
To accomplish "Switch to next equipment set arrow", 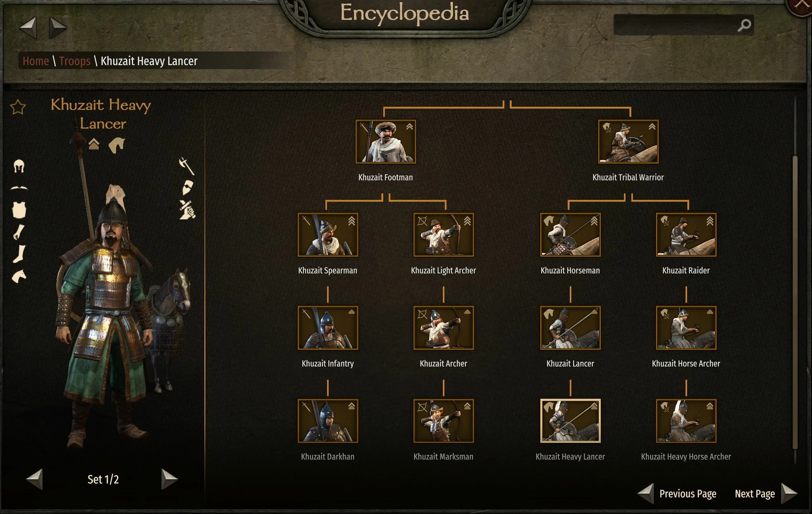I will (169, 479).
